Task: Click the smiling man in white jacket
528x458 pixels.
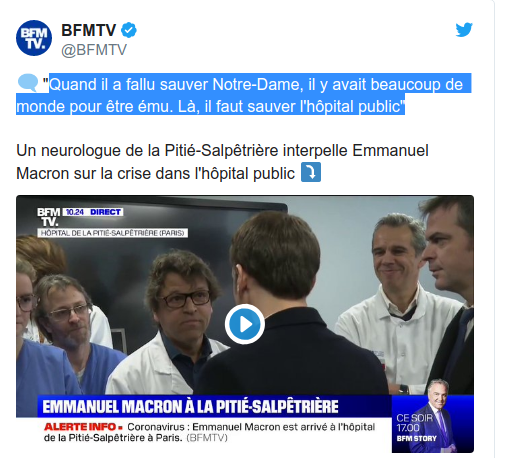Action: tap(399, 303)
